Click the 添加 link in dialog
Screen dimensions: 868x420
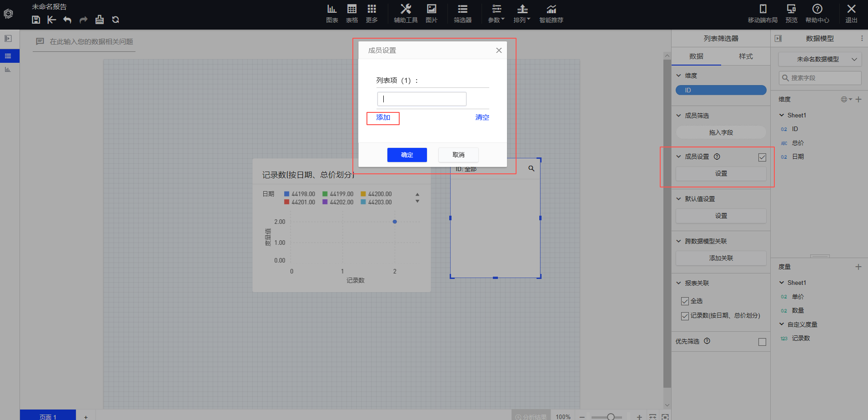(383, 117)
